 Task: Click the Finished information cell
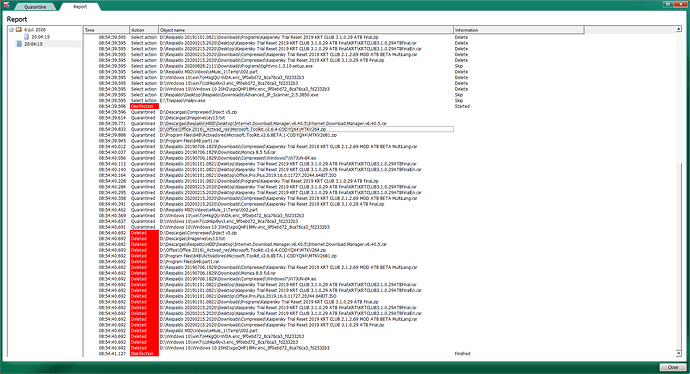(x=462, y=353)
